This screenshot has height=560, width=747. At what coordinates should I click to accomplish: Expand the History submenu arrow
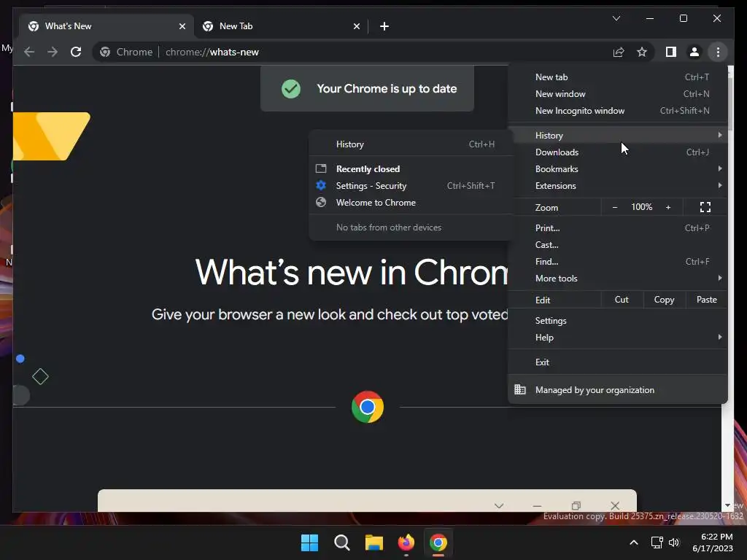coord(719,135)
